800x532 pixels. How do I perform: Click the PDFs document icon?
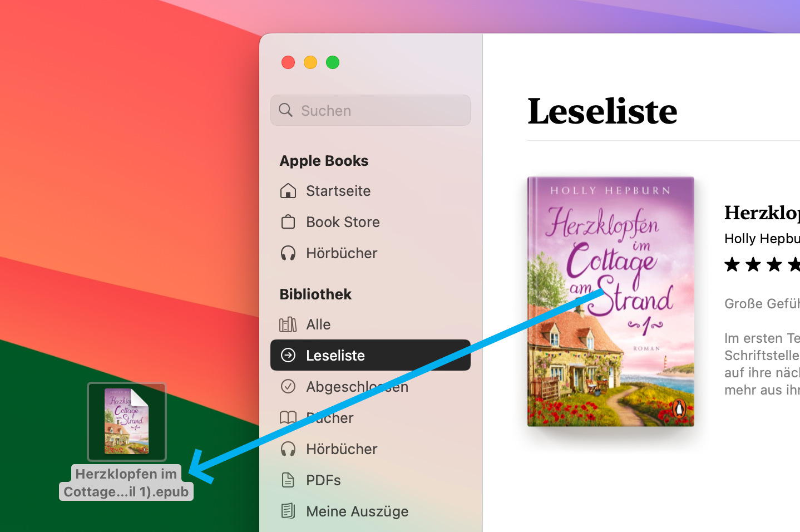[x=288, y=480]
